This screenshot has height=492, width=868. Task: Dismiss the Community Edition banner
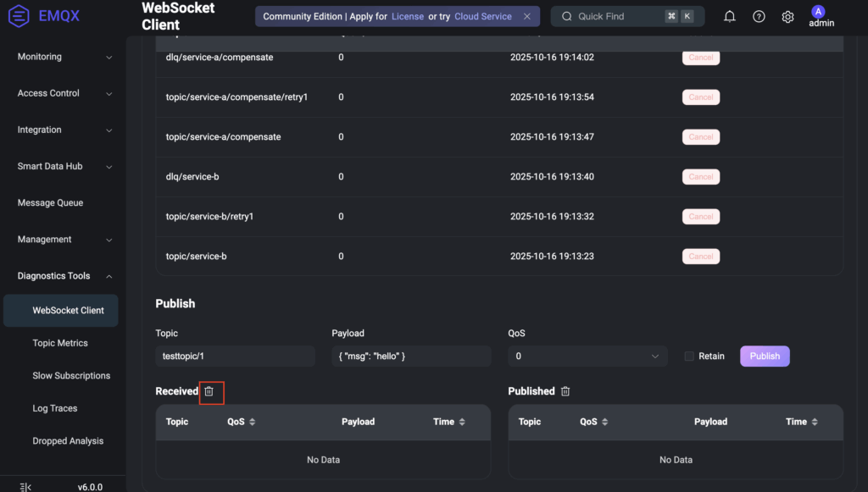coord(527,16)
